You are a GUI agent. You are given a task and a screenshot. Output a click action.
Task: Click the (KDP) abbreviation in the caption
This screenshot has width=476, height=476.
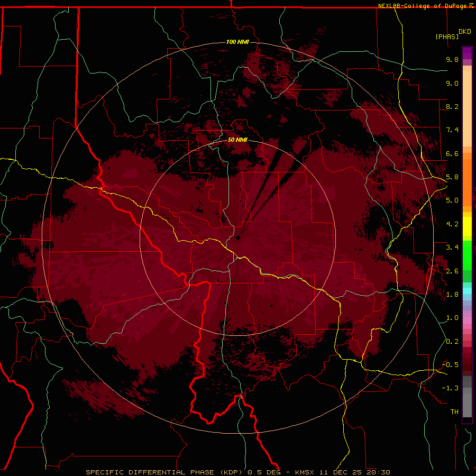coord(231,472)
